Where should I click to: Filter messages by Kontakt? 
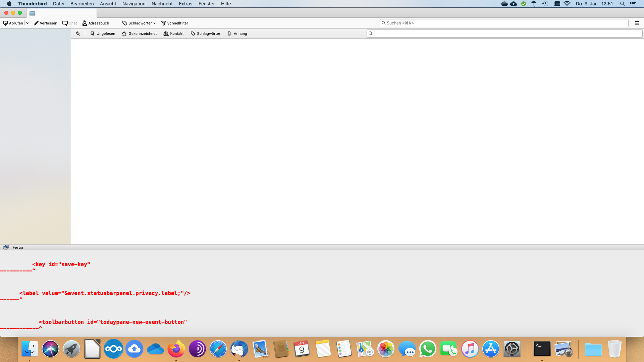(173, 34)
